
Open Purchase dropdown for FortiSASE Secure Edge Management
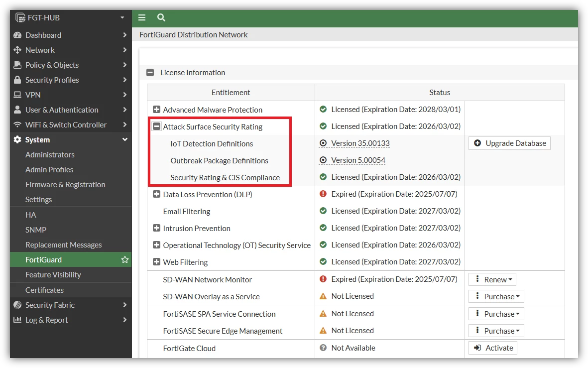coord(496,331)
